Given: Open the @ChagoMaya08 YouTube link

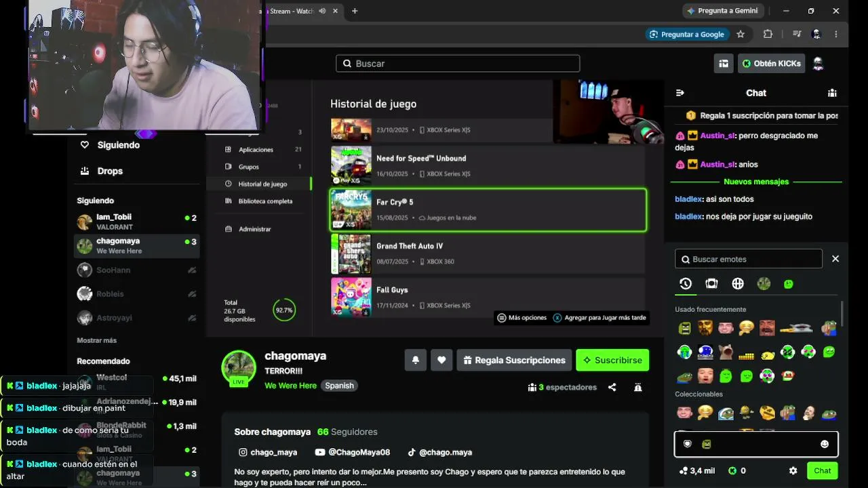Looking at the screenshot, I should 353,452.
